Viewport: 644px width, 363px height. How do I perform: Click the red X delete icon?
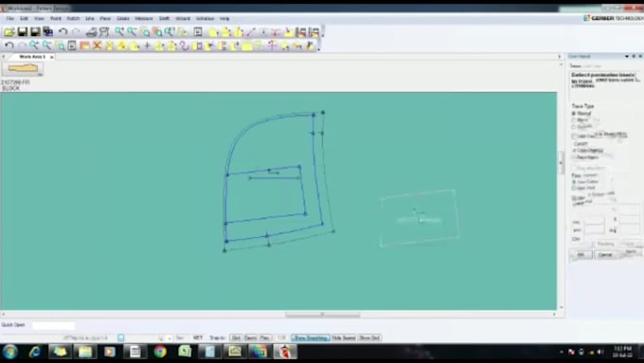(97, 45)
